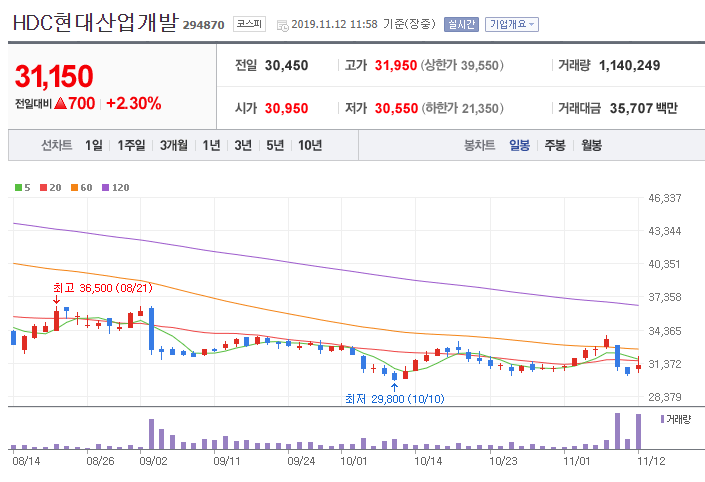This screenshot has height=482, width=705.
Task: Click the 전일 value 30,450
Action: tap(286, 66)
